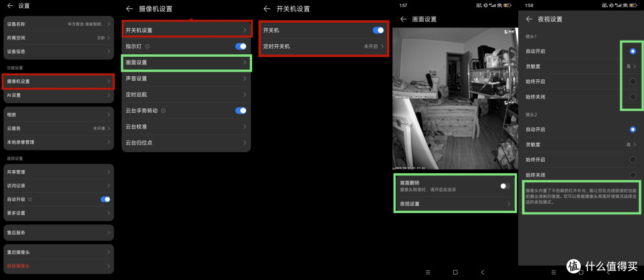Image resolution: width=644 pixels, height=280 pixels.
Task: Tap recent-apps nav icon on 夜视设置 screen
Action: tap(553, 272)
